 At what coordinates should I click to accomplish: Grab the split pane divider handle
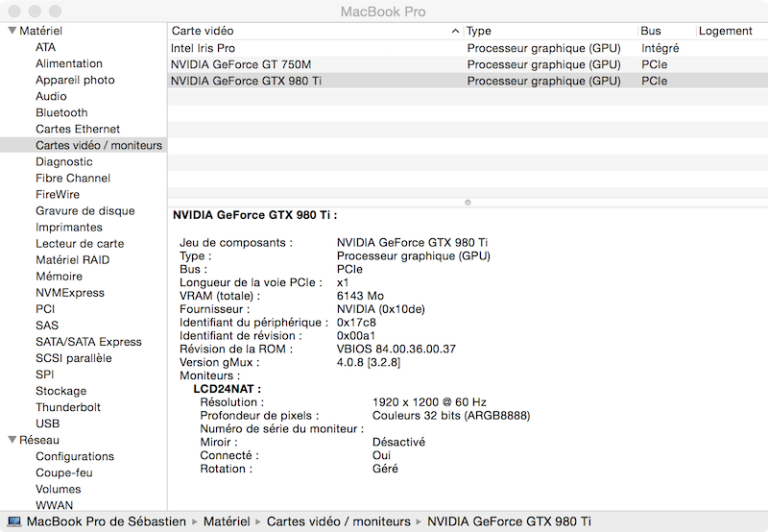468,203
